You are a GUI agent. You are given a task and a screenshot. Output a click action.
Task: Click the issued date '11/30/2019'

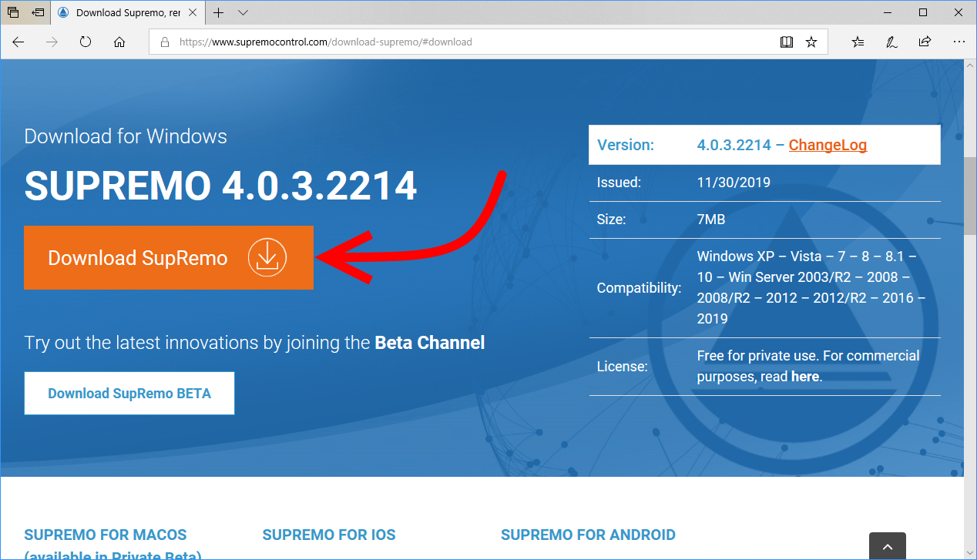(x=734, y=183)
